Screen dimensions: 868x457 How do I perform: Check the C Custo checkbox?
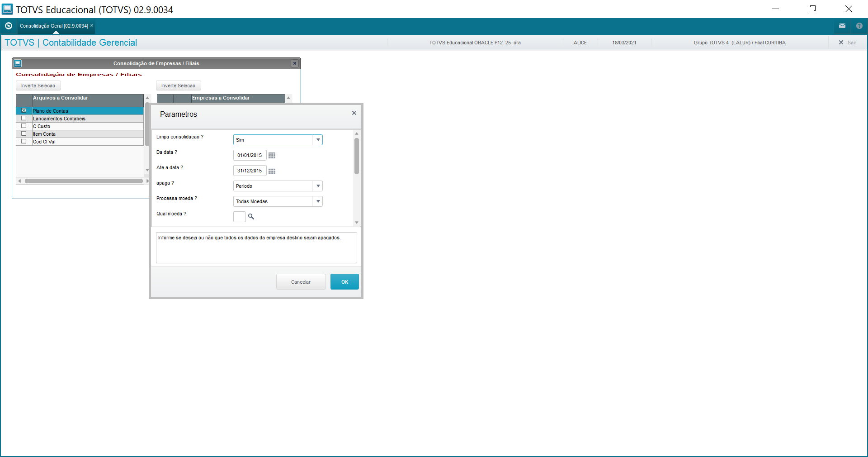point(24,126)
